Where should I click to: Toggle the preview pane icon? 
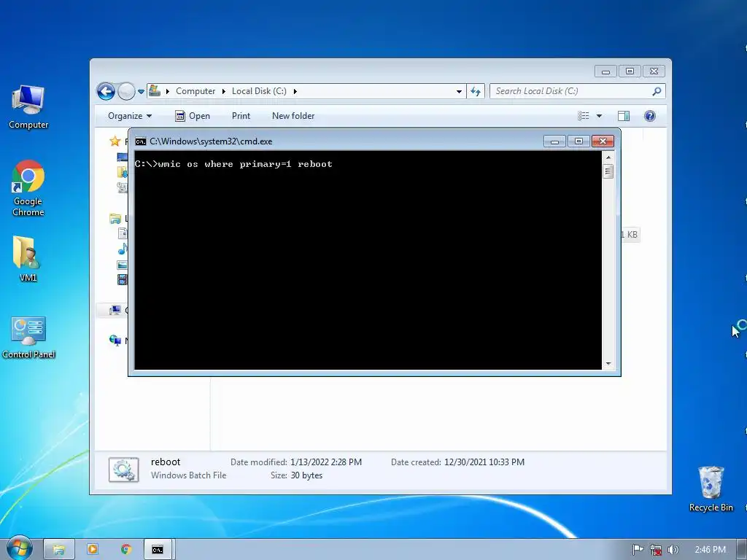[x=624, y=116]
